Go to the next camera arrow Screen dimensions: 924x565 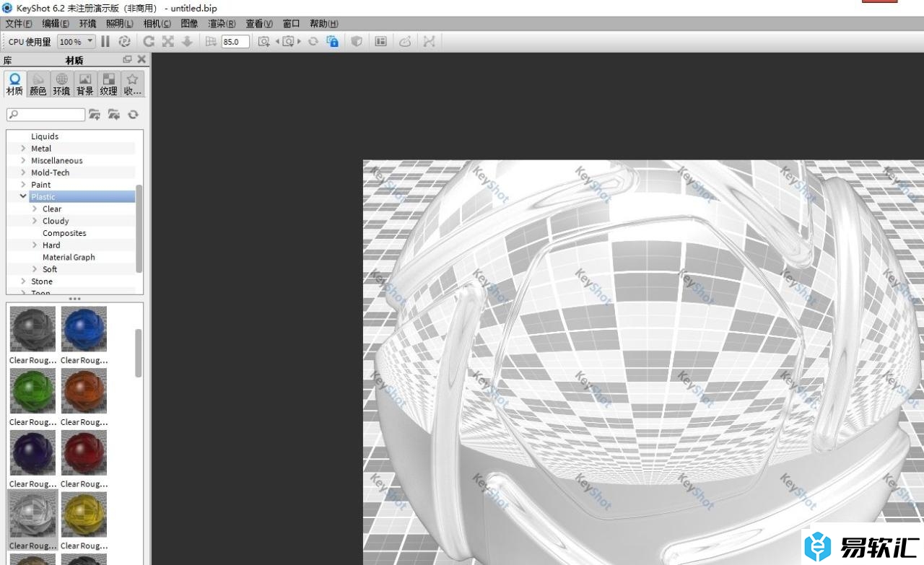coord(300,42)
